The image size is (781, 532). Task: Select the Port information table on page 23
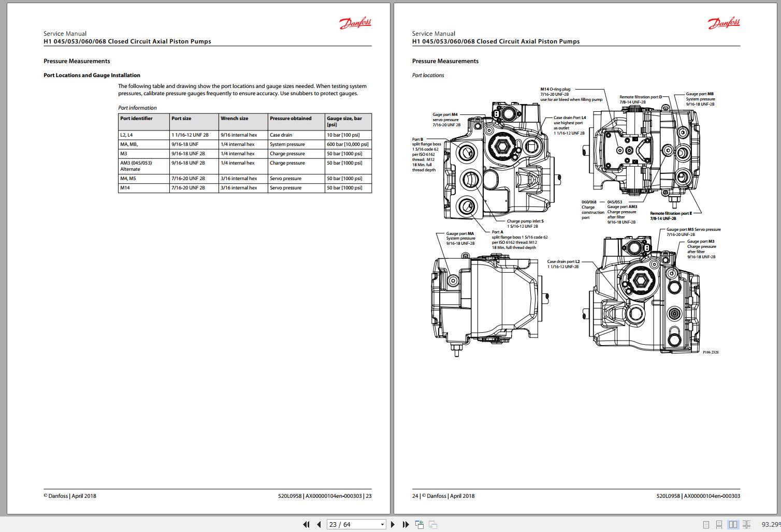[x=243, y=153]
